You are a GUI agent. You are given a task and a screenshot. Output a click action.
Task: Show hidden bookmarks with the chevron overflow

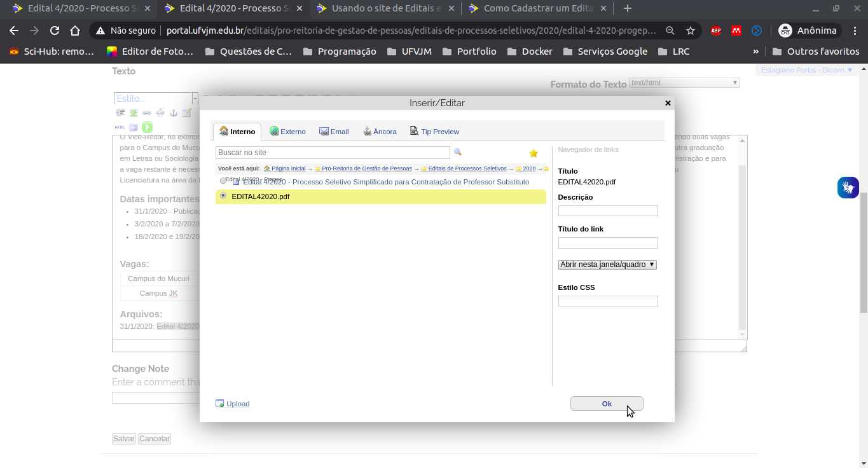pos(755,52)
